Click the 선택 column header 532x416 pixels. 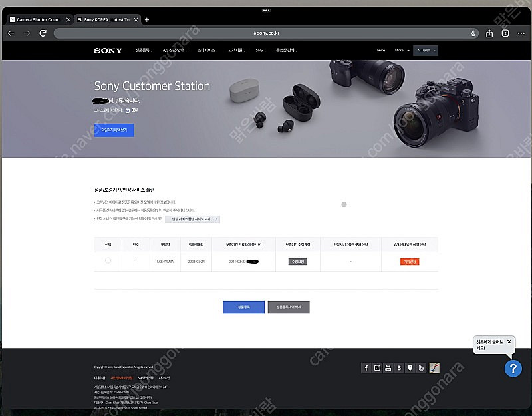(108, 244)
